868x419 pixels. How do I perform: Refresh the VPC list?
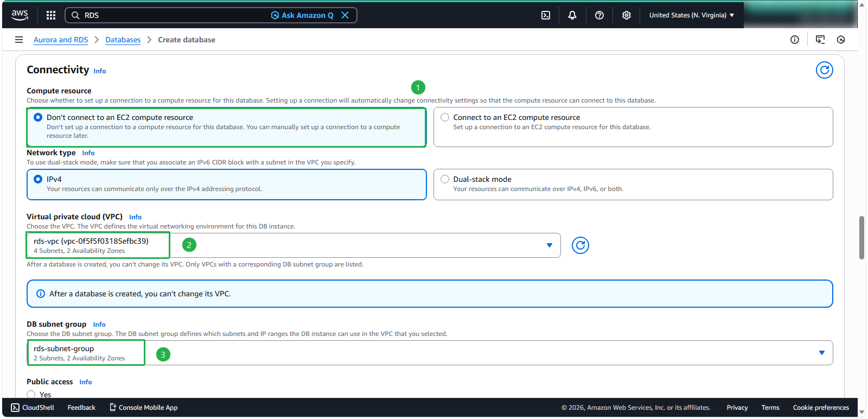(x=580, y=245)
